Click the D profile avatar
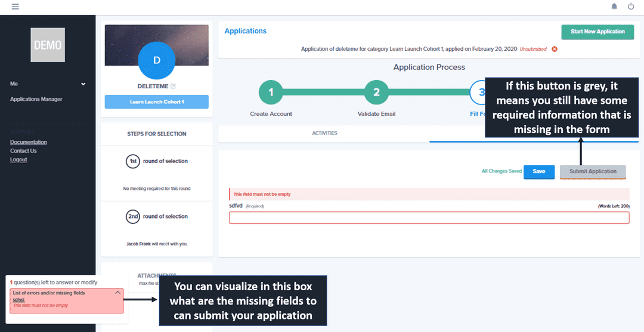The height and width of the screenshot is (332, 644). coord(156,60)
